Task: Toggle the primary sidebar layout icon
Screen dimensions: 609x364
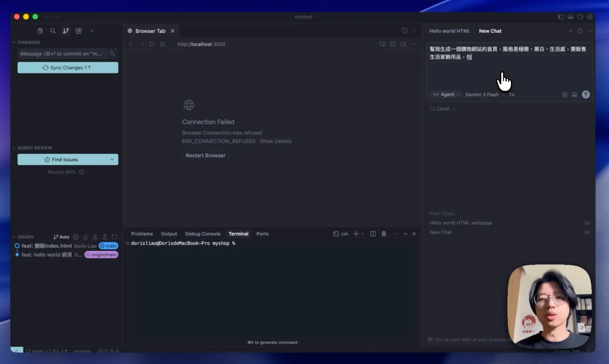Action: pyautogui.click(x=560, y=16)
